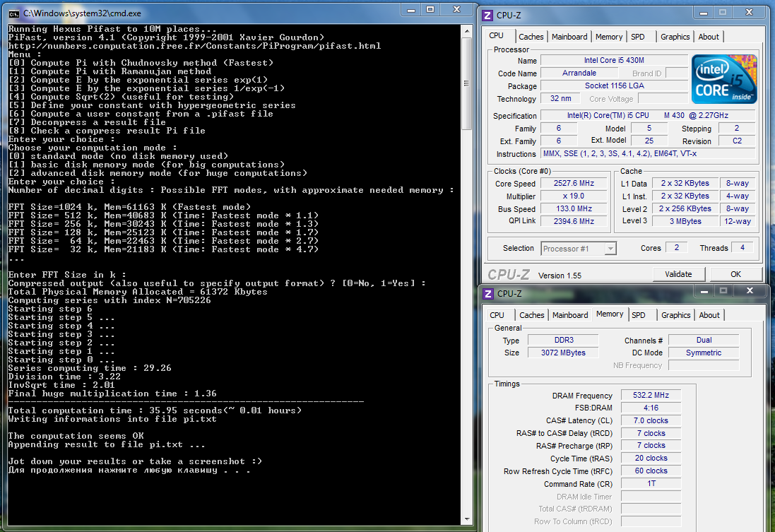Open SPD tab in lower CPU-Z window
Screen dimensions: 775x532
639,315
